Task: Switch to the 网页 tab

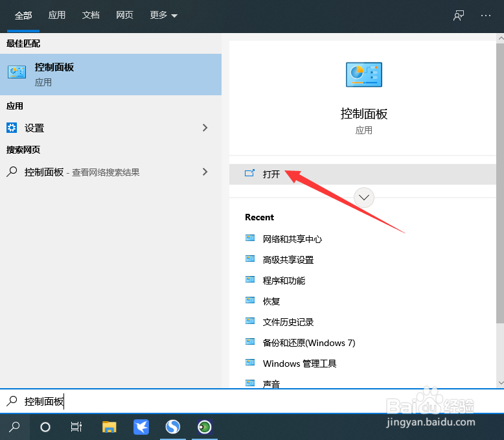Action: click(x=124, y=15)
